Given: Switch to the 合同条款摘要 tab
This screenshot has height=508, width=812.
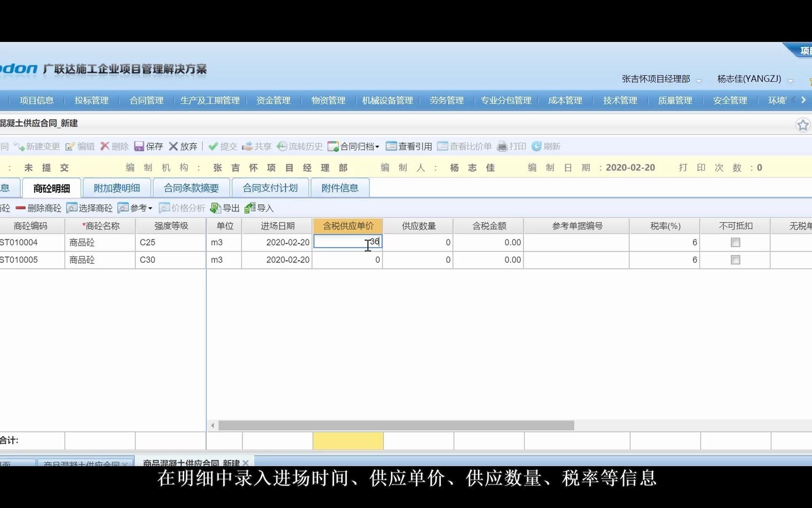Looking at the screenshot, I should pos(191,188).
